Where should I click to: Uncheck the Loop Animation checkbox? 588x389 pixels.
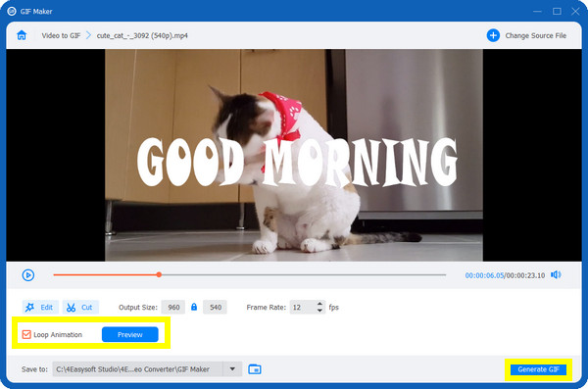(26, 334)
